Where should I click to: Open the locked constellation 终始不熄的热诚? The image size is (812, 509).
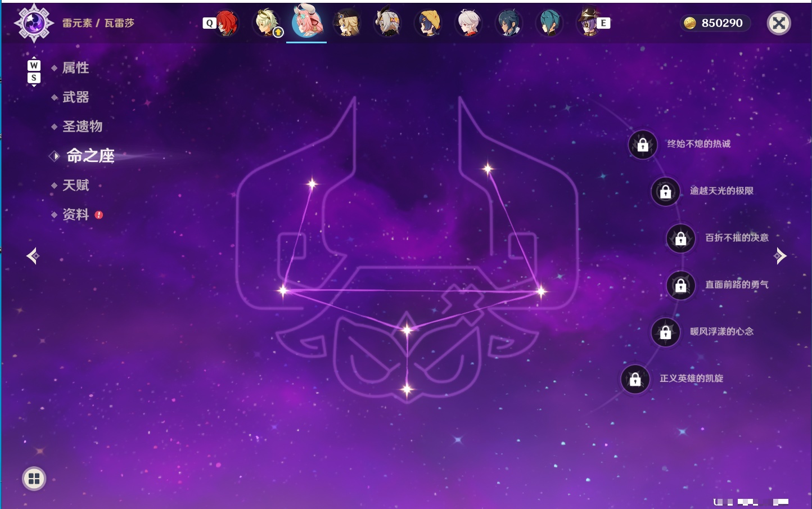[643, 145]
